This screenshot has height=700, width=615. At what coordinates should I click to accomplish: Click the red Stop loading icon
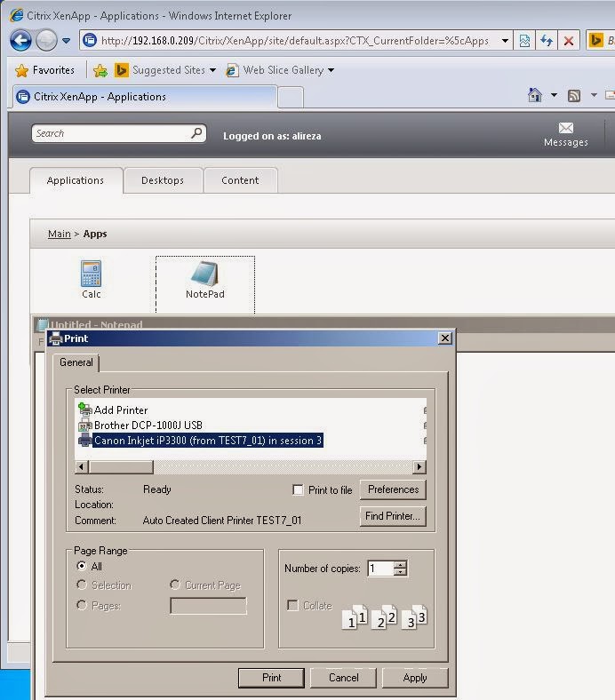[569, 41]
